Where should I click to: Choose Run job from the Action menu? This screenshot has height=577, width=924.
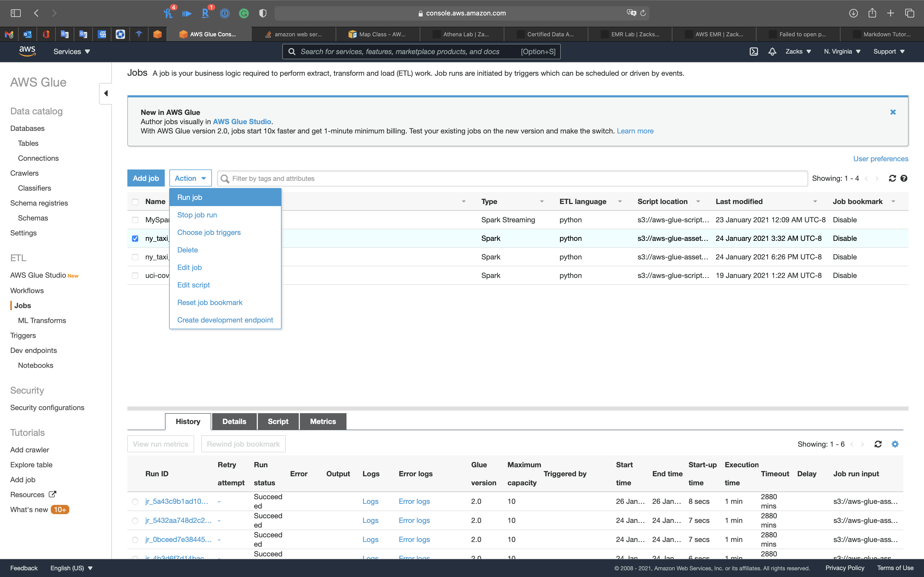coord(190,197)
